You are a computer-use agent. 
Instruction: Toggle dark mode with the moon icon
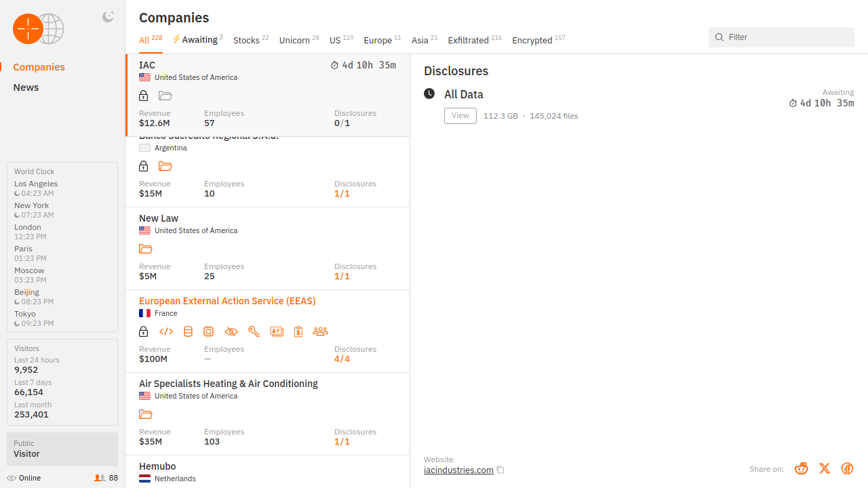pos(108,17)
